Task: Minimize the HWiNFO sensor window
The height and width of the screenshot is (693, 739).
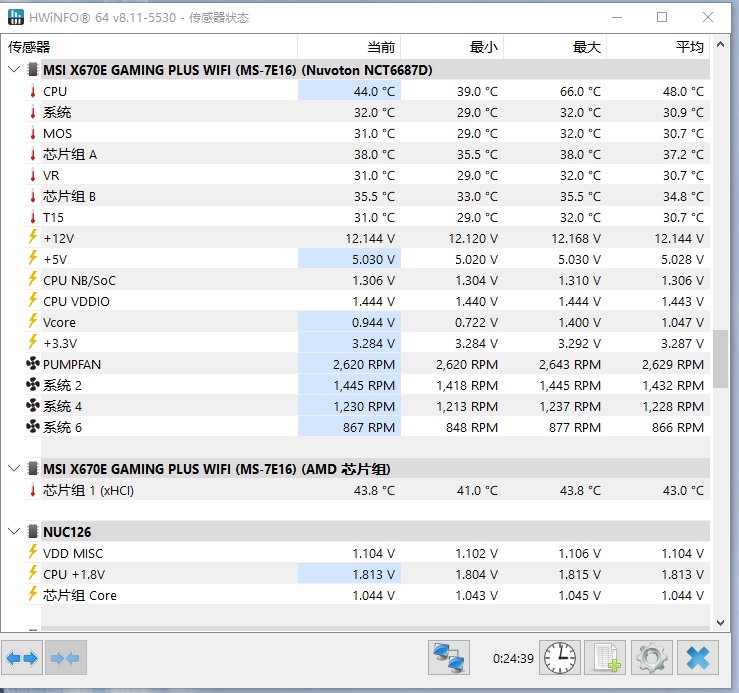Action: 617,17
